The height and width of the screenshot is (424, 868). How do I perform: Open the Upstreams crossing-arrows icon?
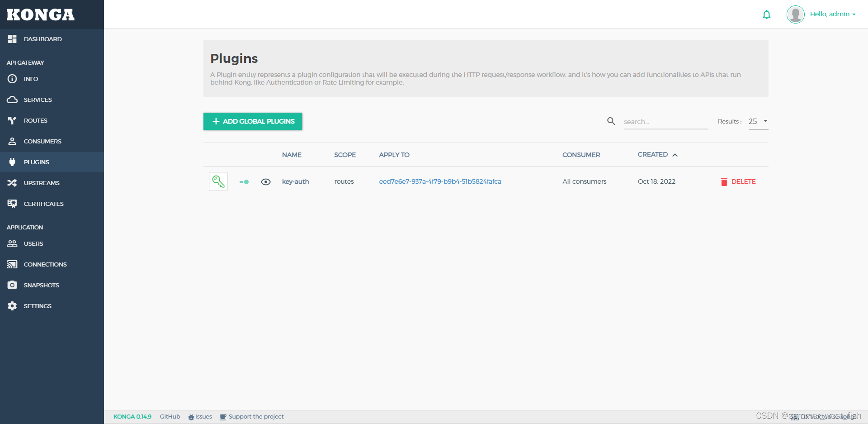(12, 183)
